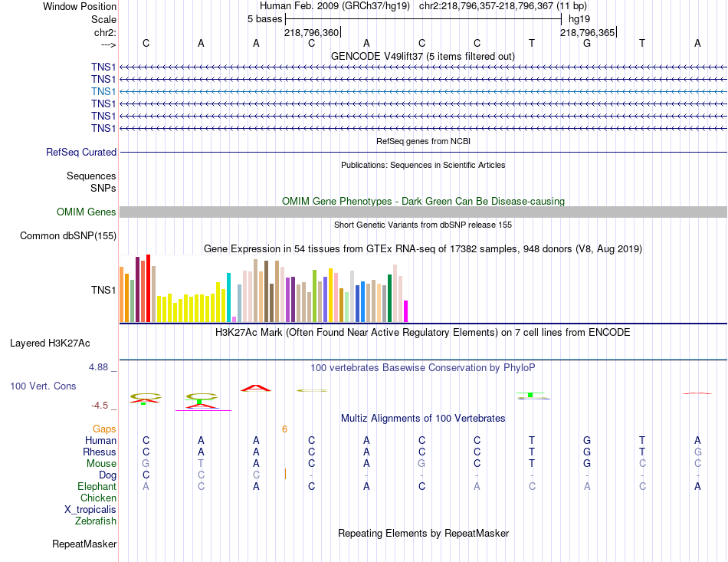Open the RepeatMasker track label
The image size is (728, 562).
[x=84, y=544]
